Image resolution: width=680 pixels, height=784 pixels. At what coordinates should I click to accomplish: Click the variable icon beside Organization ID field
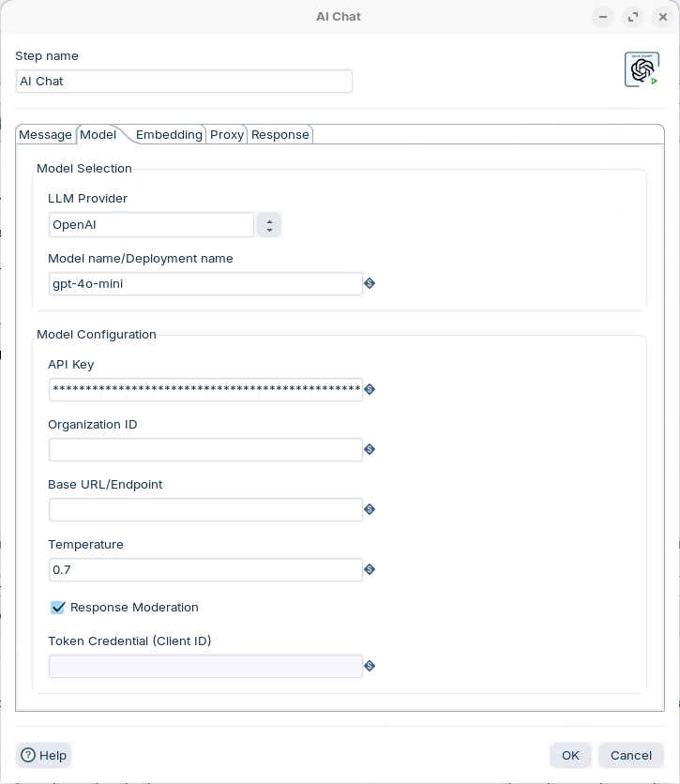370,449
